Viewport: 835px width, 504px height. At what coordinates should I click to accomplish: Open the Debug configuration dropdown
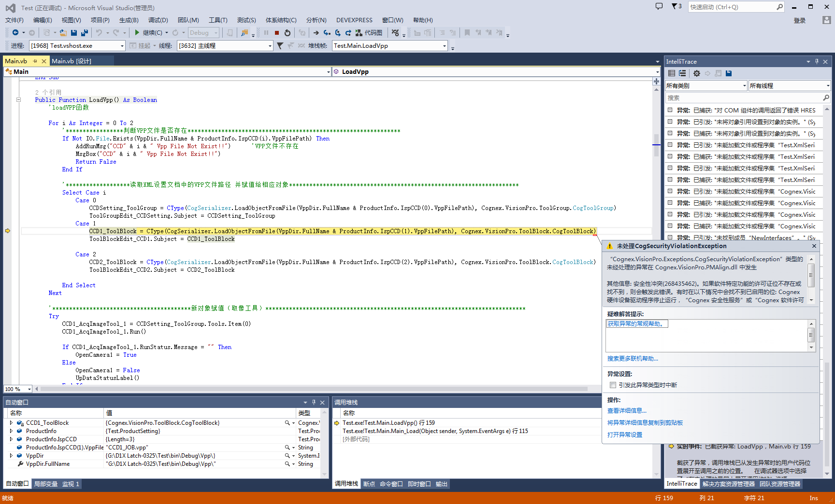(x=204, y=32)
